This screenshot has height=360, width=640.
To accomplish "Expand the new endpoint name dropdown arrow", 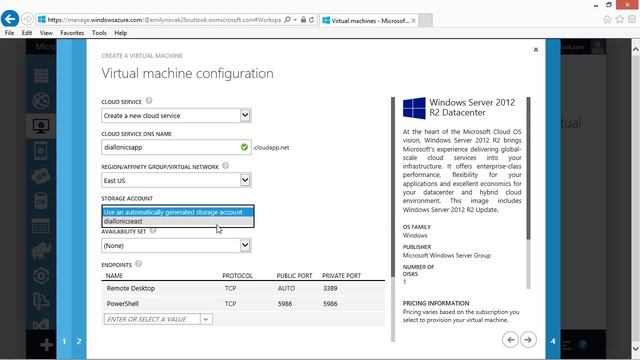I will pyautogui.click(x=206, y=319).
